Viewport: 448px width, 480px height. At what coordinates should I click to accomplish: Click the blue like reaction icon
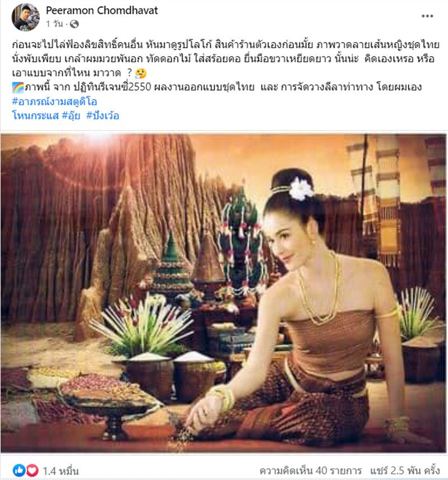tap(19, 470)
